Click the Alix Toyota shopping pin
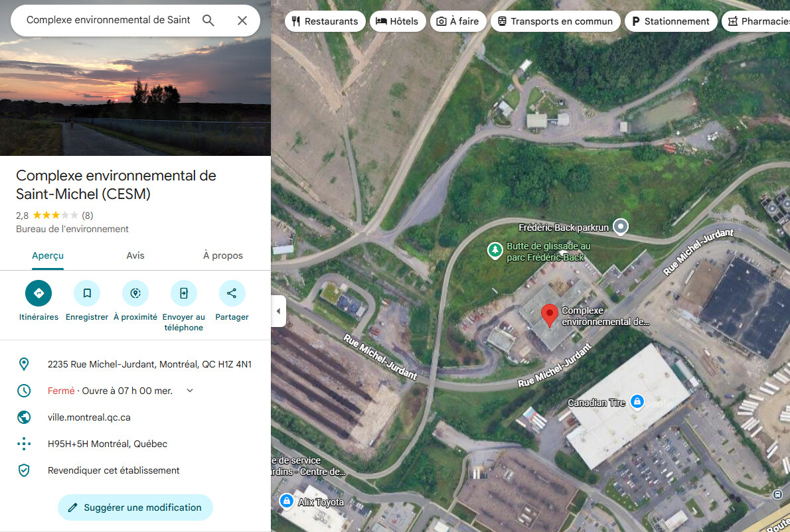Viewport: 790px width, 532px height. coord(286,501)
